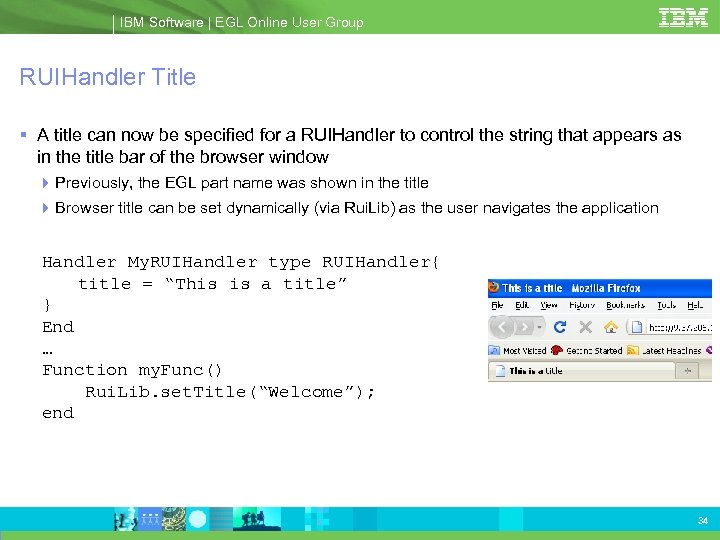Image resolution: width=720 pixels, height=540 pixels.
Task: Click the 'This is a title - Mozilla Firefox' title bar
Action: coord(600,288)
